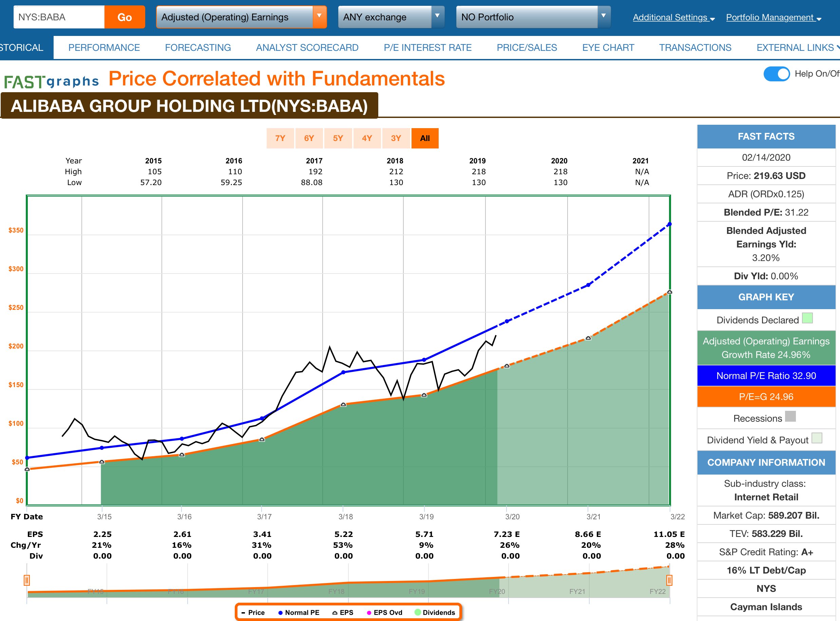Click the left range slider handle
The image size is (840, 621).
[x=27, y=580]
